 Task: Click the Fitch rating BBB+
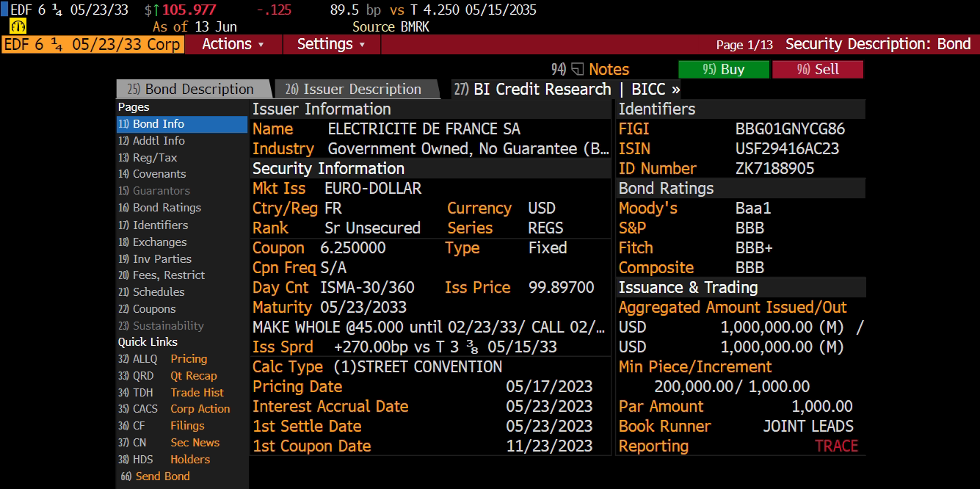click(x=754, y=248)
